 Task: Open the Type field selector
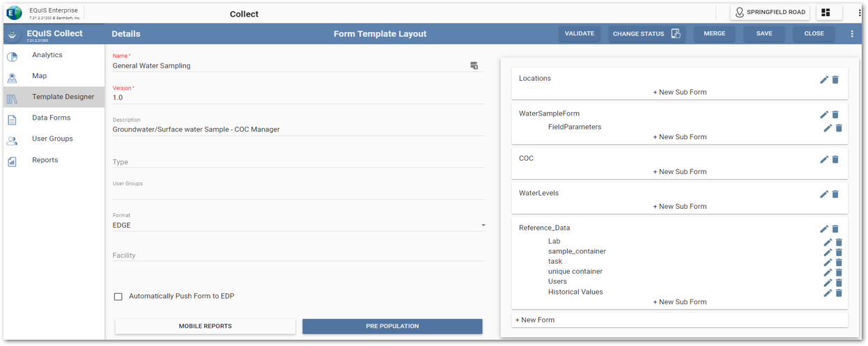(299, 162)
